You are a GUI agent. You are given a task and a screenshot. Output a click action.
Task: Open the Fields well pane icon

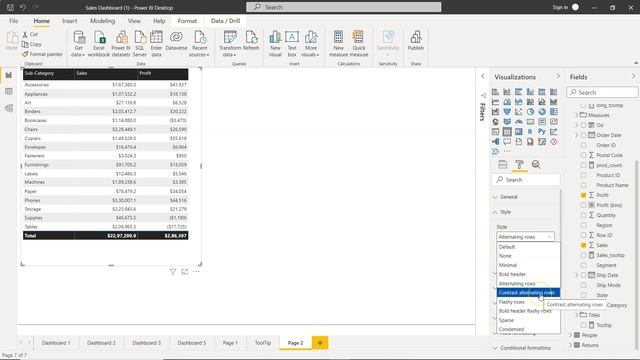[502, 164]
